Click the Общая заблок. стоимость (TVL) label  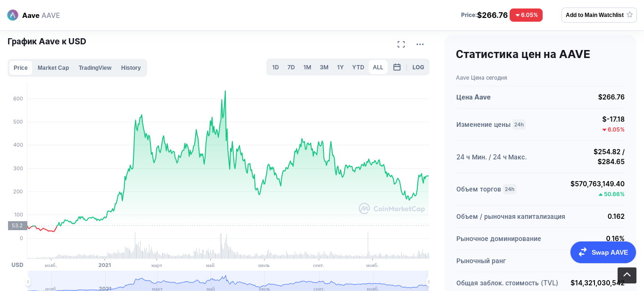coord(507,283)
